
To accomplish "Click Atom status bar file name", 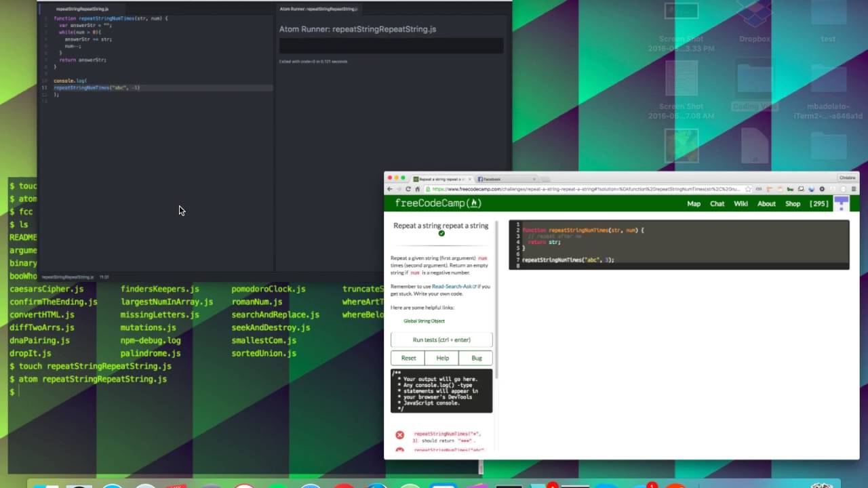I will (67, 277).
